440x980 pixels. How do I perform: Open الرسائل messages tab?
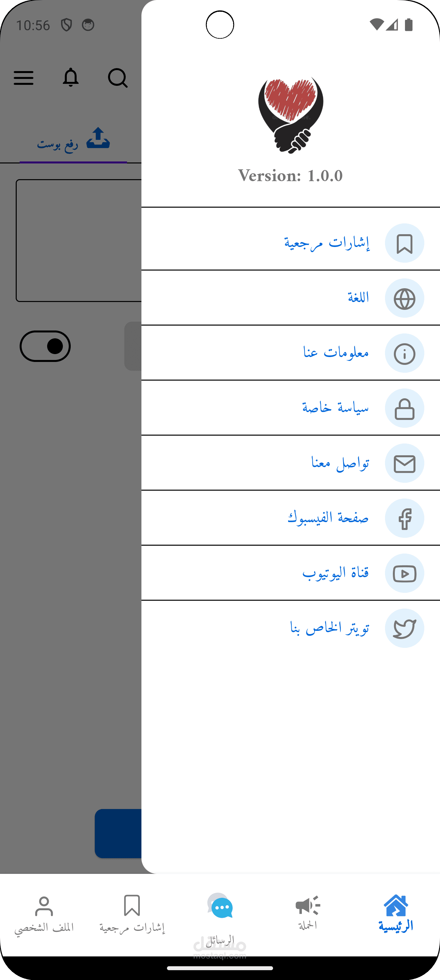(220, 917)
